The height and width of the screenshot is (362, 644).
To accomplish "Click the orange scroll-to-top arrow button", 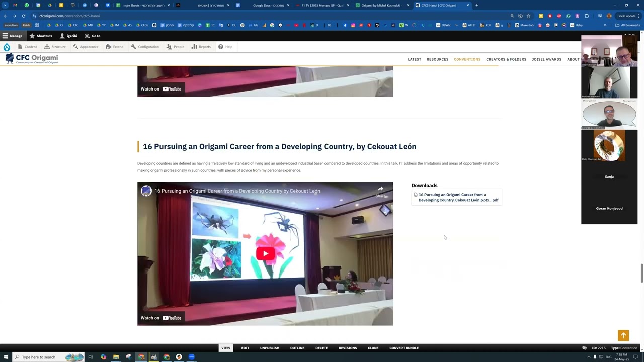I will [x=623, y=335].
